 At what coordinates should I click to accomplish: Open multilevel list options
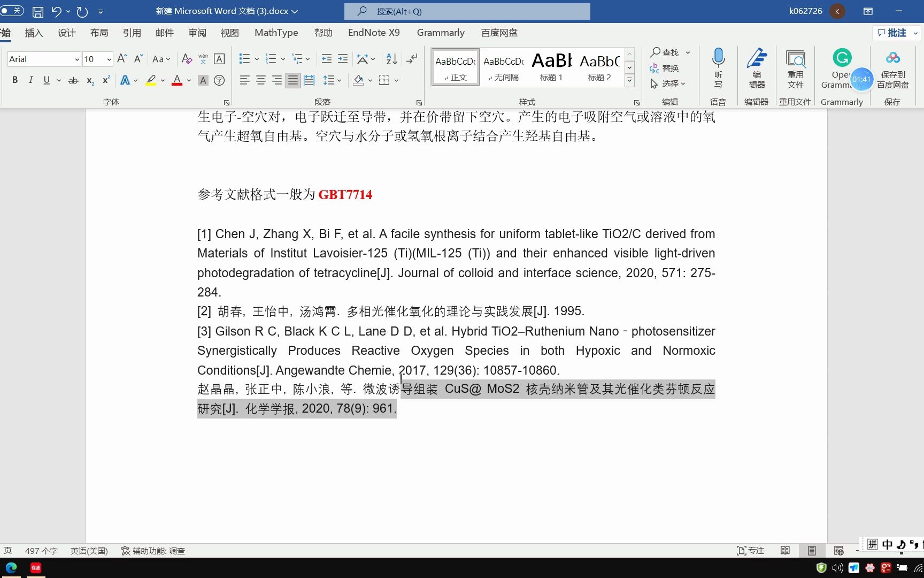301,59
